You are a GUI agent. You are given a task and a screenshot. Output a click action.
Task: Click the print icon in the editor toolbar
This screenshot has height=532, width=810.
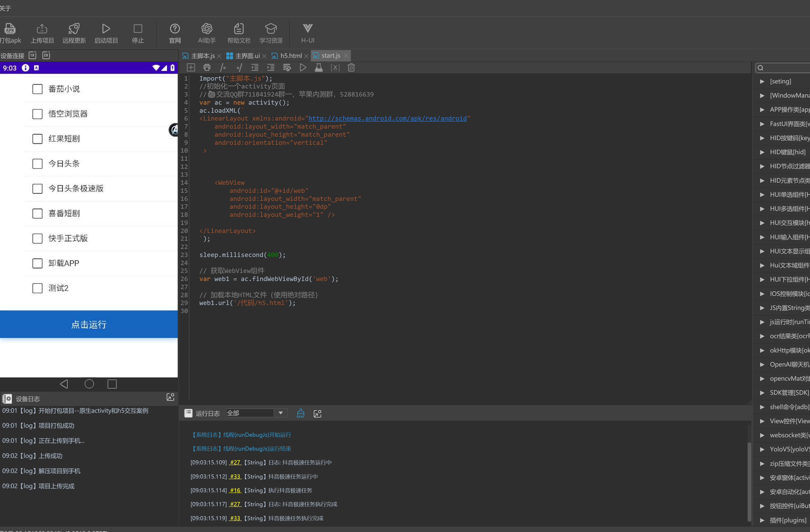click(206, 68)
